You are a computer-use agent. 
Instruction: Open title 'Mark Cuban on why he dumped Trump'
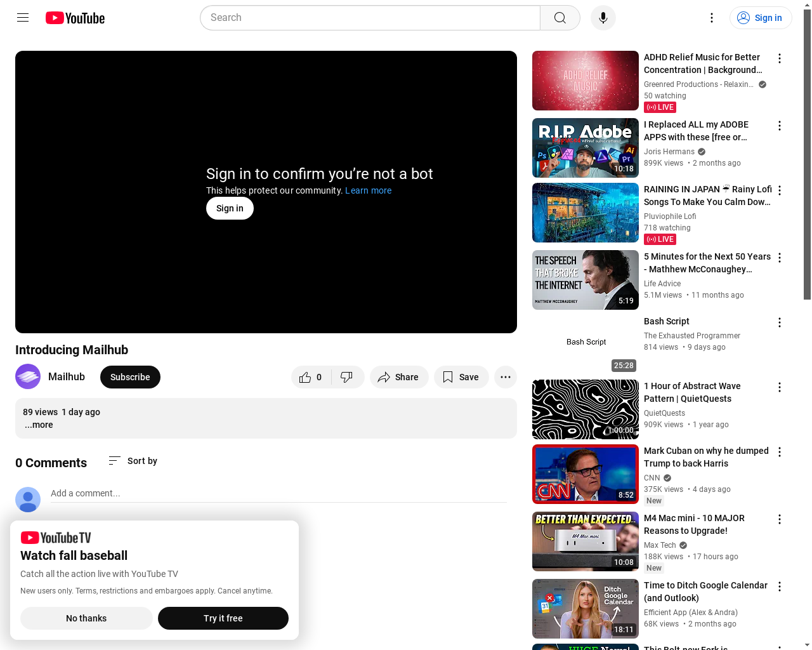[706, 457]
